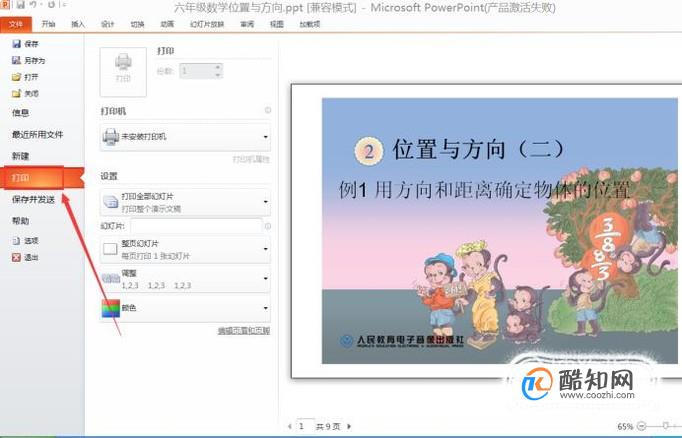
Task: Switch to the Review (审阅) ribbon tab
Action: tap(247, 24)
